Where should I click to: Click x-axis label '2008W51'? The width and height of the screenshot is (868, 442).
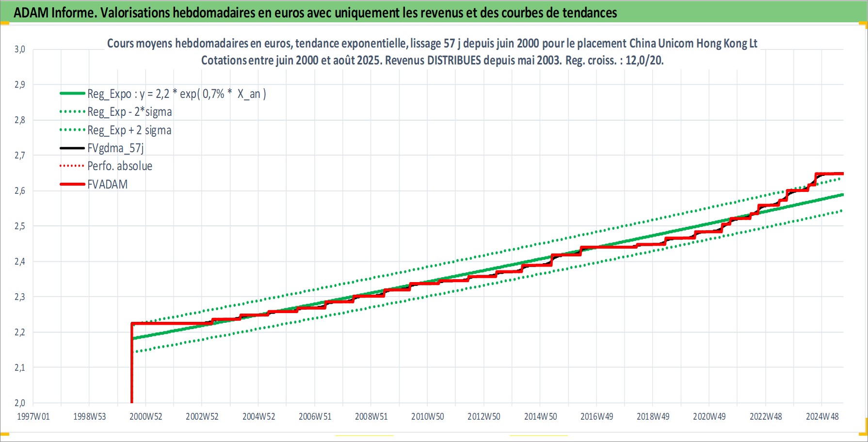click(x=371, y=417)
